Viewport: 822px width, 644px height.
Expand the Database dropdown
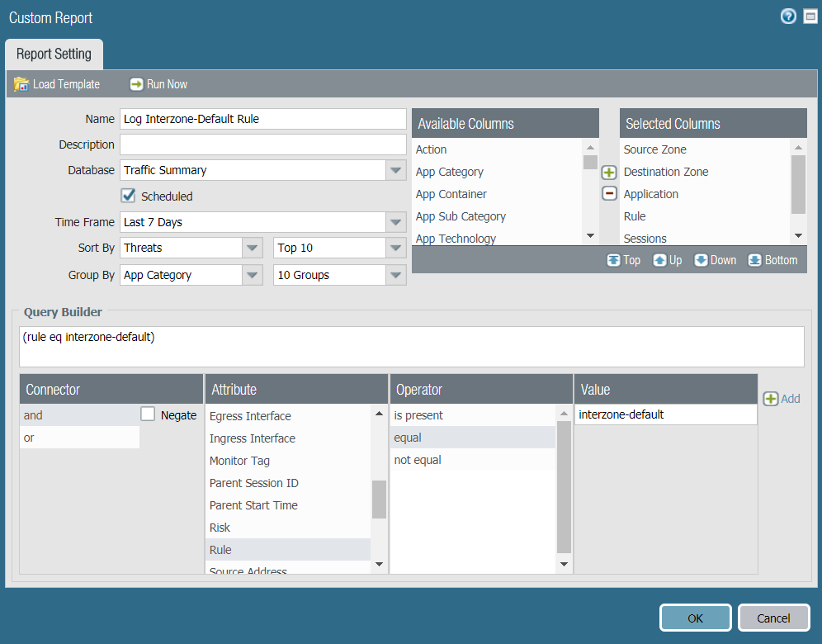396,171
